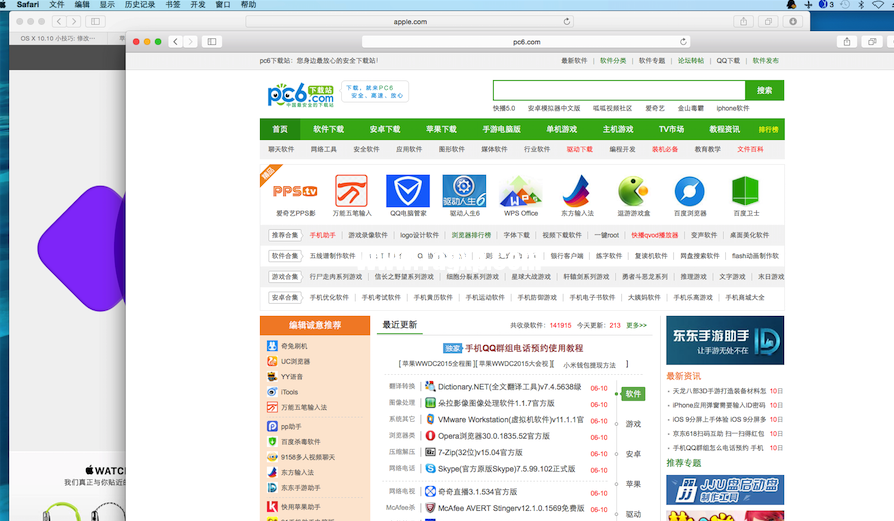Toggle the sidebar in the pc6.com Safari window
The image size is (894, 521).
pos(212,42)
